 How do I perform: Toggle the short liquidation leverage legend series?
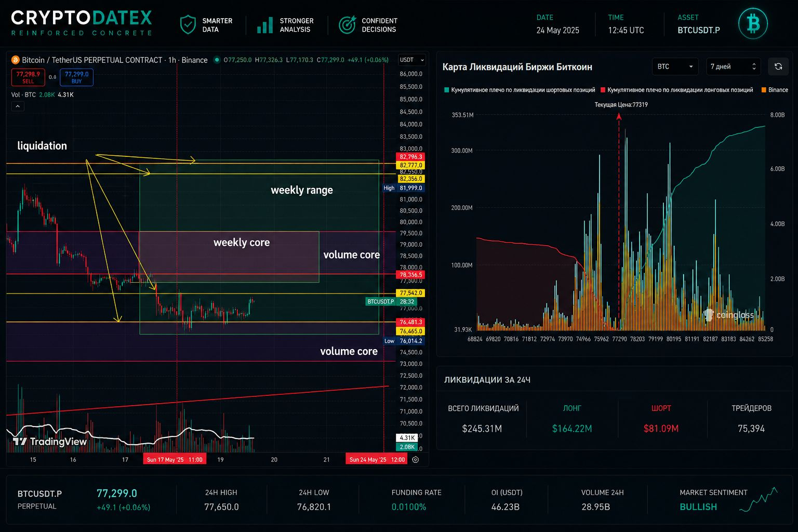tap(520, 90)
